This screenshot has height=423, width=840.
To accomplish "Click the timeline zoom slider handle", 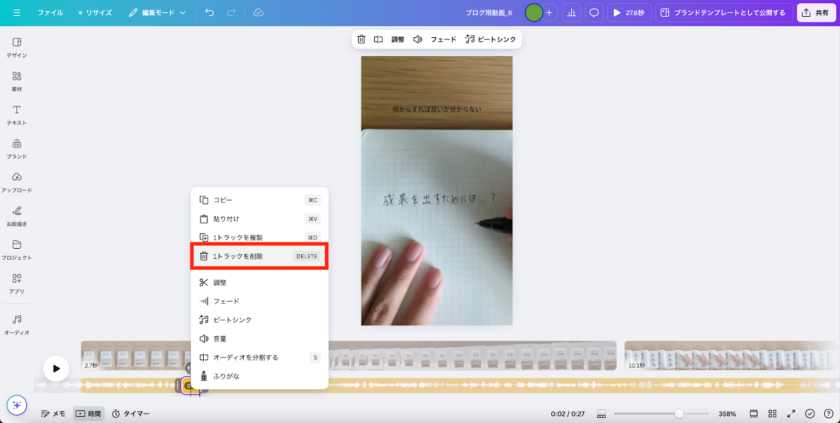I will click(x=679, y=413).
